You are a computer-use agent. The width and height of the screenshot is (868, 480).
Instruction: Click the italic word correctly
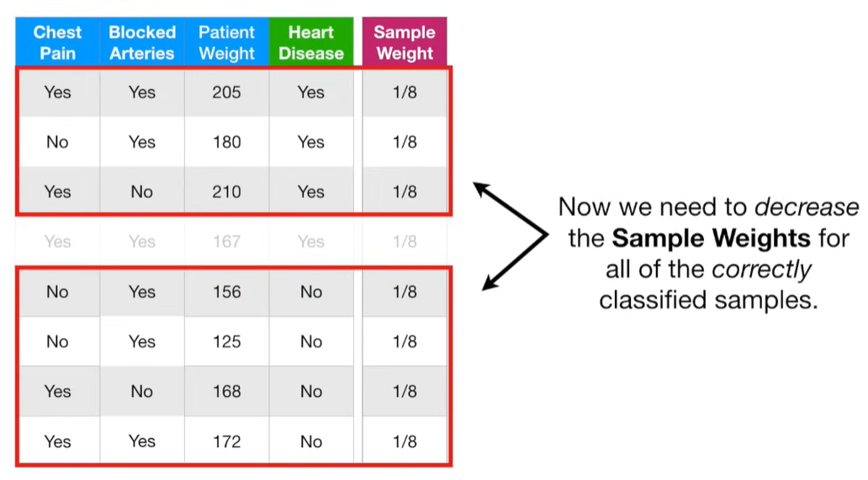[x=761, y=270]
